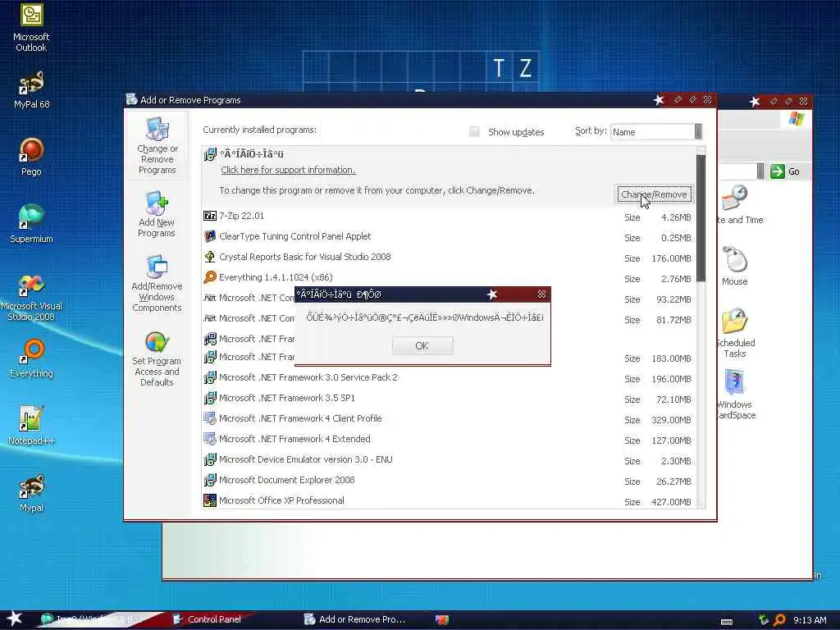This screenshot has height=630, width=840.
Task: Click Go button in Control Panel window
Action: coord(785,171)
